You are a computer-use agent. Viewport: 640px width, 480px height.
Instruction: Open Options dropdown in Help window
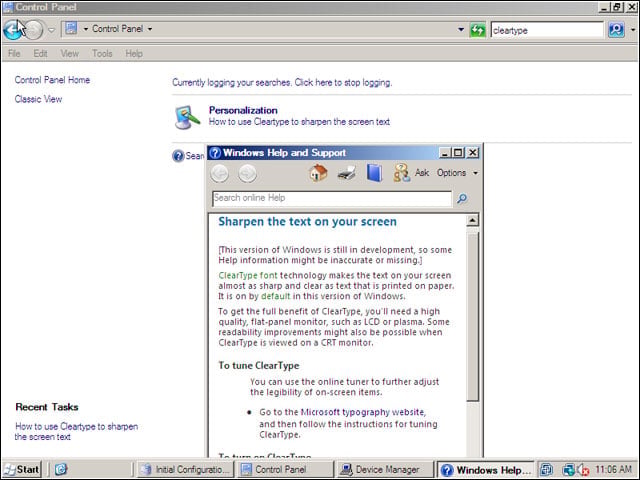click(457, 173)
